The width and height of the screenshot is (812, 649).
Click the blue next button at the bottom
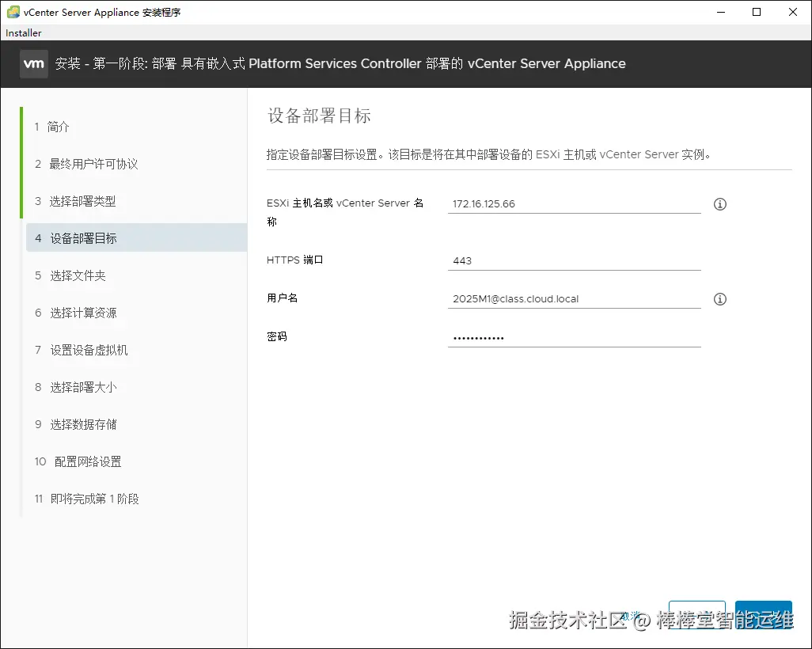click(x=764, y=615)
